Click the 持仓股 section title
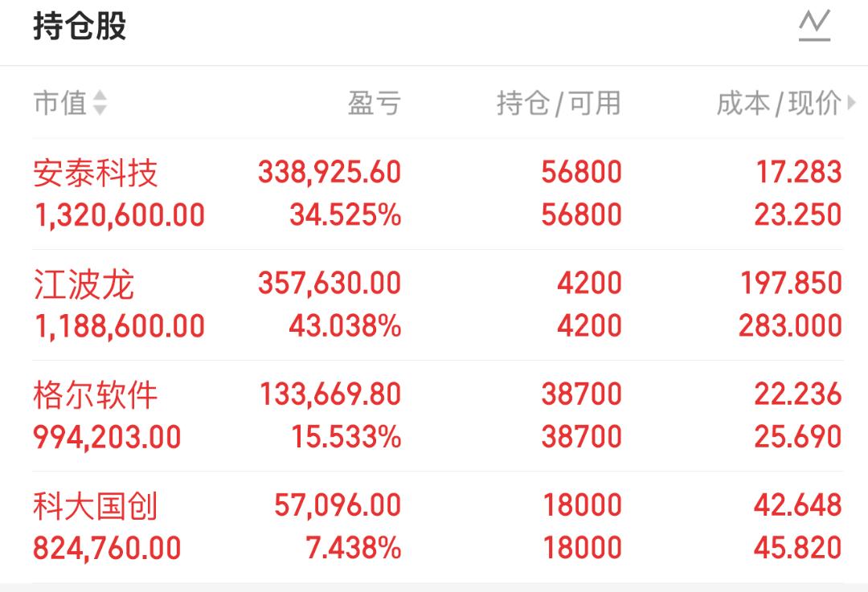The width and height of the screenshot is (868, 592). (80, 26)
